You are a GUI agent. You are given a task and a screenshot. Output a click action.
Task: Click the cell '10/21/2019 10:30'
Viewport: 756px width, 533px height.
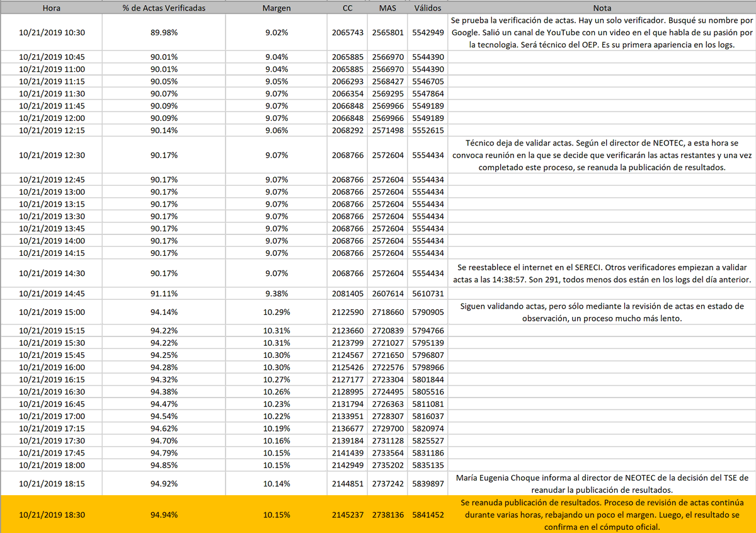[x=51, y=32]
